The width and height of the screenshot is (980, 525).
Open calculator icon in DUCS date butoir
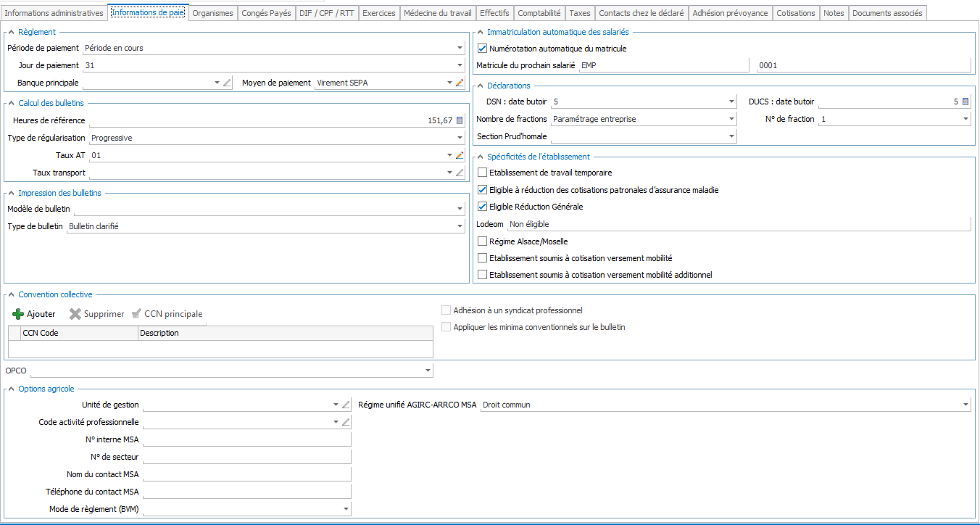click(x=966, y=102)
